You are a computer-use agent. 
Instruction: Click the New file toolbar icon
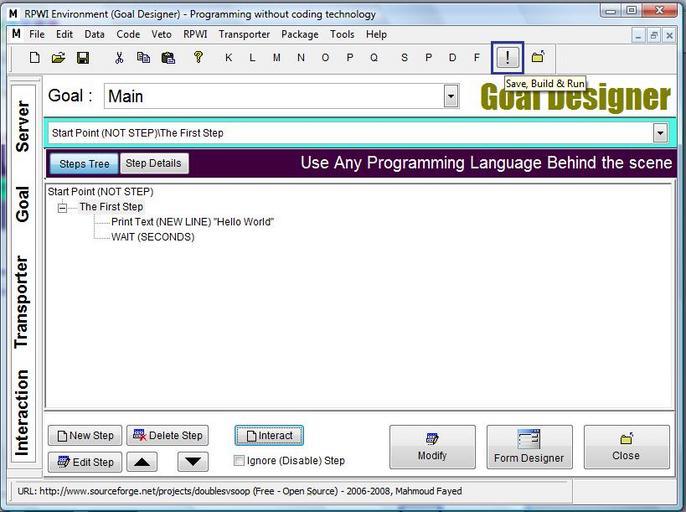tap(35, 58)
